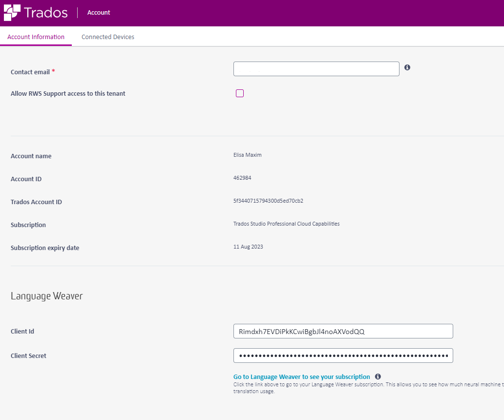Click the Client Id label
The height and width of the screenshot is (420, 504).
click(x=22, y=331)
